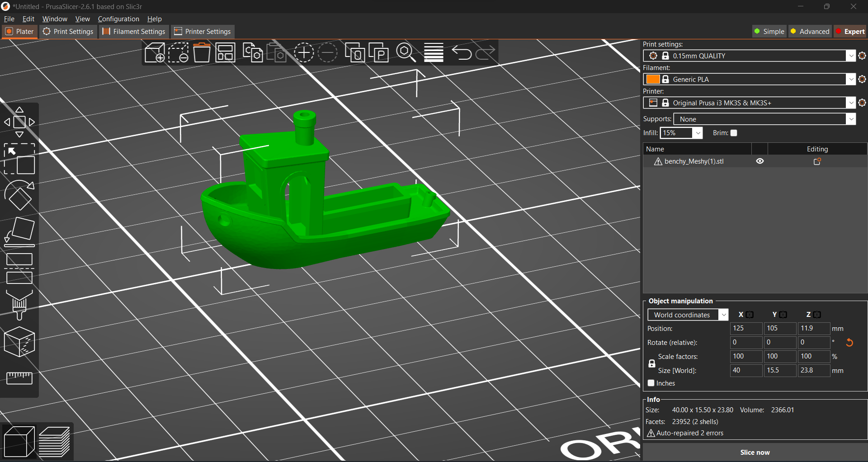Click the Printer edit gear icon
Image resolution: width=868 pixels, height=462 pixels.
coord(862,103)
